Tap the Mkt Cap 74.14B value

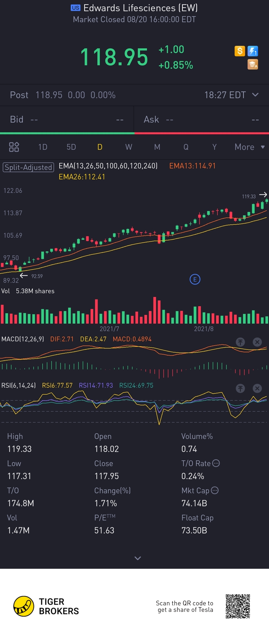pos(194,503)
